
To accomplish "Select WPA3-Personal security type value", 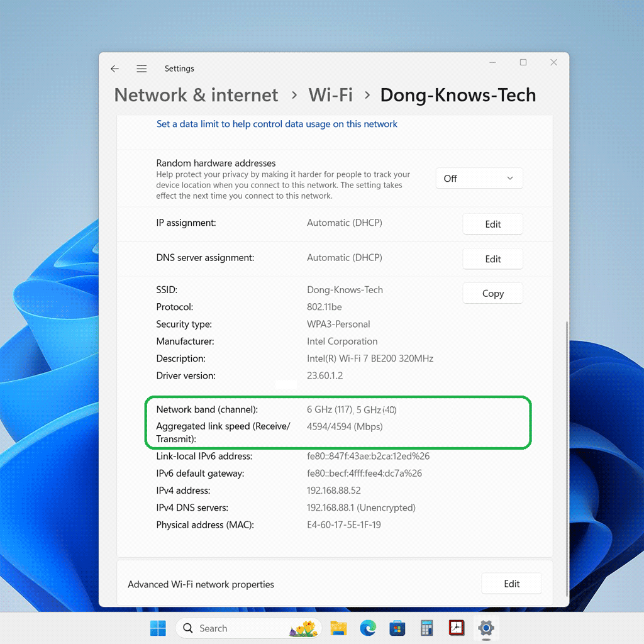I will click(x=338, y=324).
